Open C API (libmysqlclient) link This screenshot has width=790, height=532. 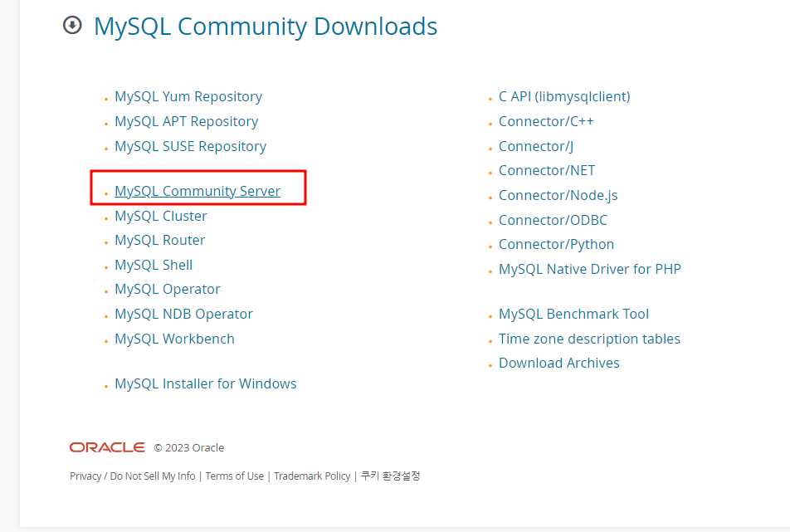[564, 96]
